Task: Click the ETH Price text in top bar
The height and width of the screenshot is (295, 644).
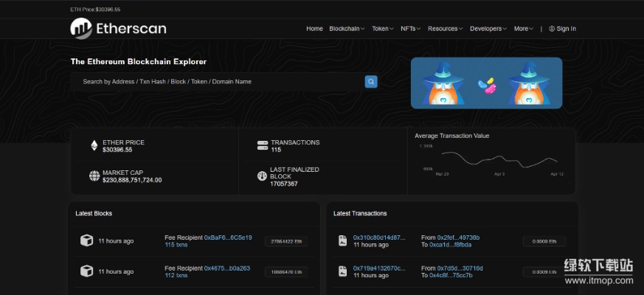Action: [x=95, y=10]
